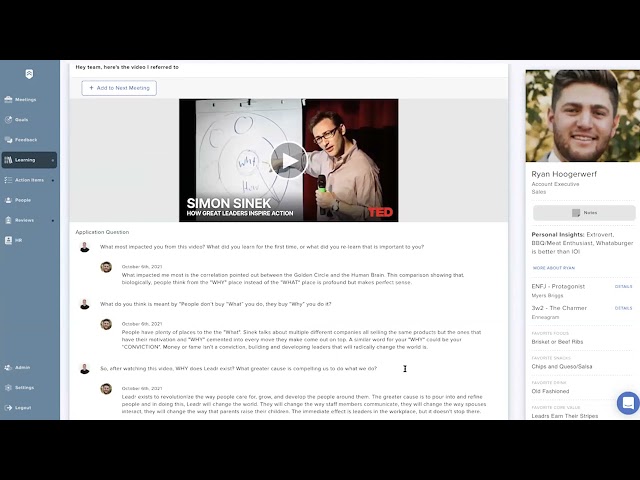The width and height of the screenshot is (640, 480).
Task: Open the People icon in sidebar
Action: 8,200
